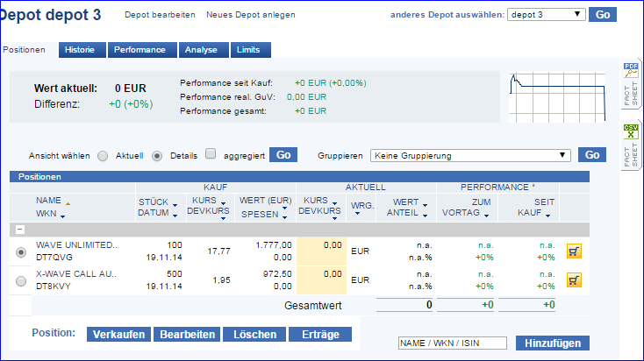Export positions via CSV fact sheet icon
This screenshot has height=361, width=644.
[631, 131]
